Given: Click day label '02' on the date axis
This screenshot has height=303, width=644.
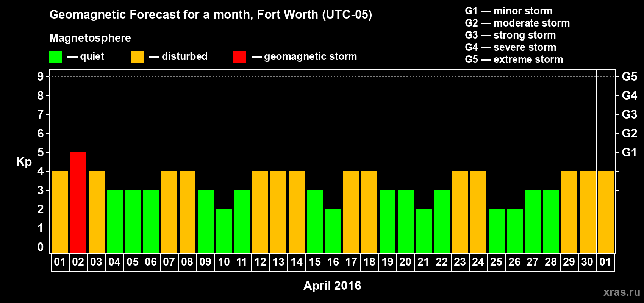Looking at the screenshot, I should 78,262.
